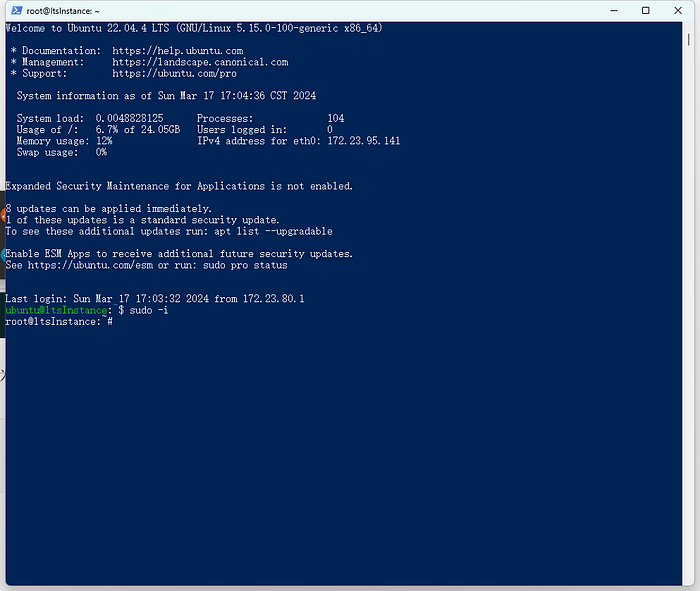Click the 'Expanded Security Maintenance' message line
This screenshot has height=591, width=700.
(x=179, y=186)
